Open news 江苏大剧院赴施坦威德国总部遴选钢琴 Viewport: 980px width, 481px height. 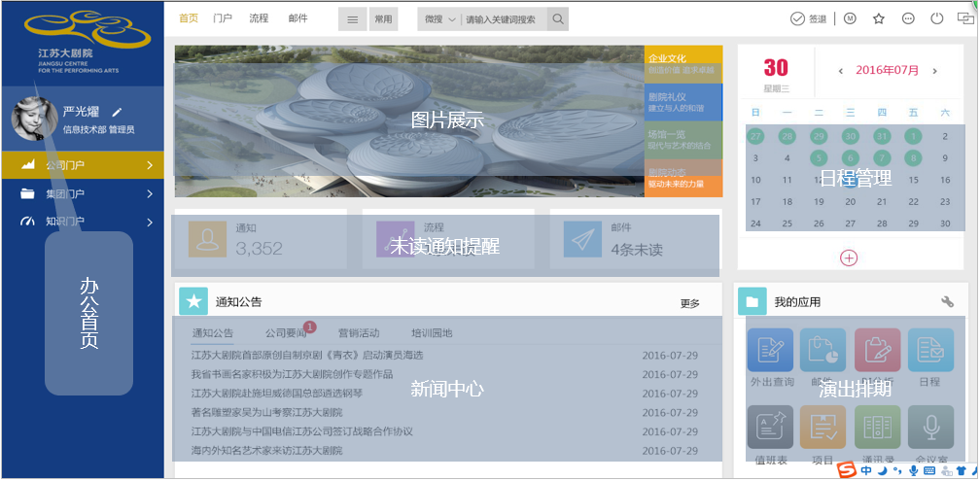(x=277, y=394)
